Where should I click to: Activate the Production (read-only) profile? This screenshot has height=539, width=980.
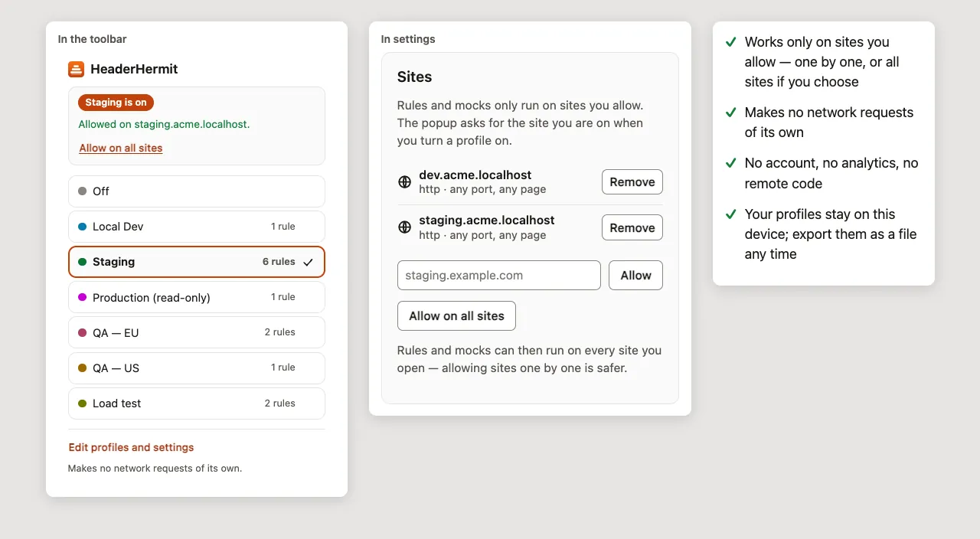(x=197, y=297)
